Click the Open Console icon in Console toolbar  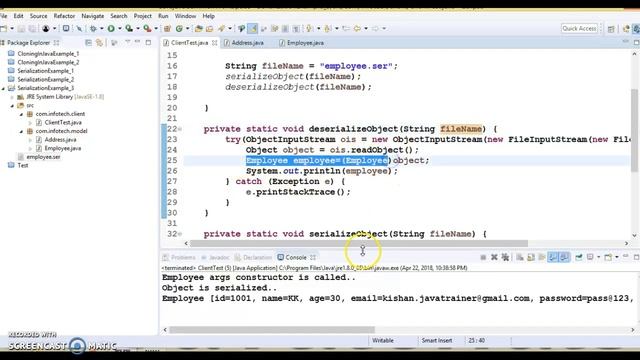[x=608, y=257]
